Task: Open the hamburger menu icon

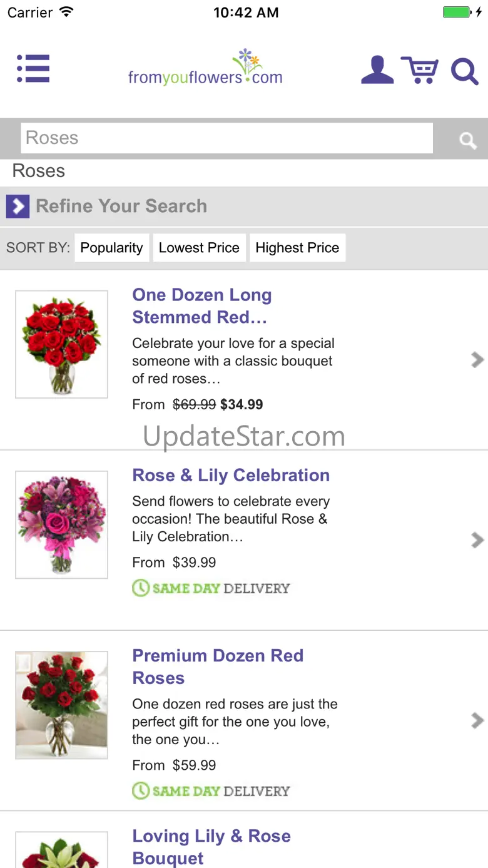Action: [x=33, y=69]
